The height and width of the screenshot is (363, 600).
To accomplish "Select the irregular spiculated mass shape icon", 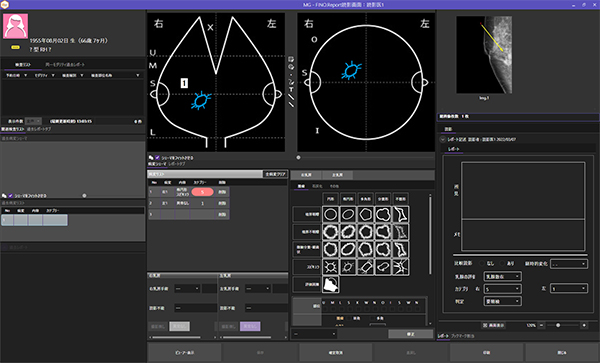I will 401,267.
